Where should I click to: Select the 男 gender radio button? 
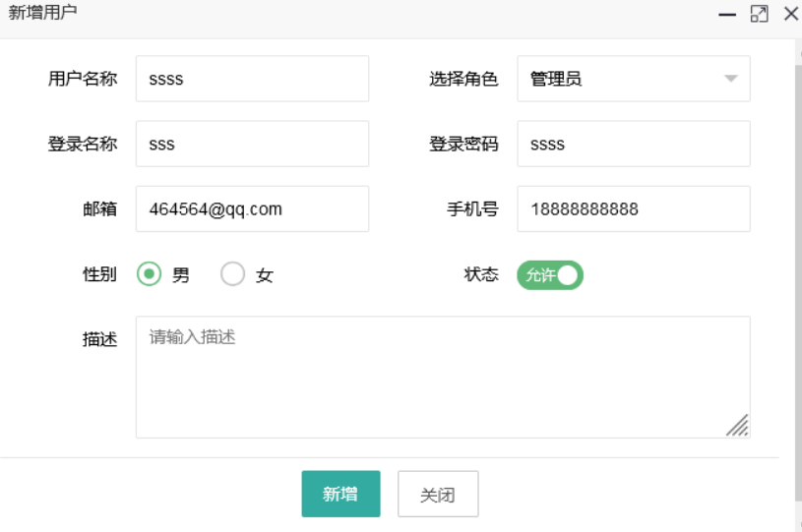[149, 274]
